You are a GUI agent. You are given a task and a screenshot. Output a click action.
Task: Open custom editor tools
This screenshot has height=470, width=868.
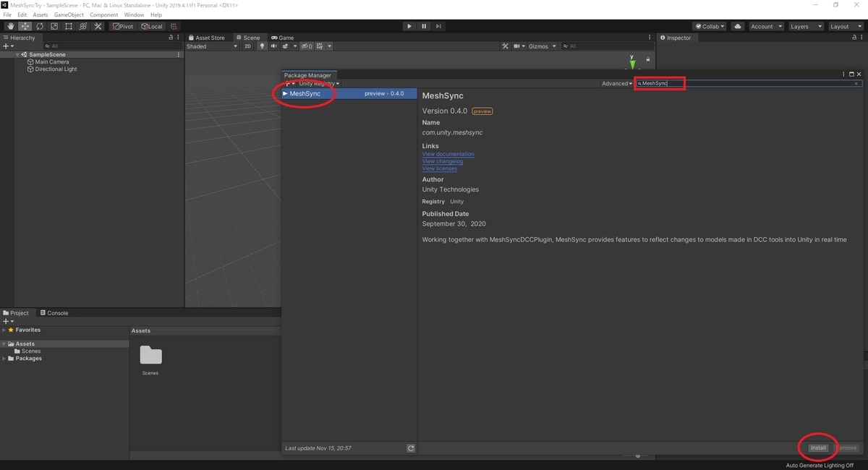point(98,26)
